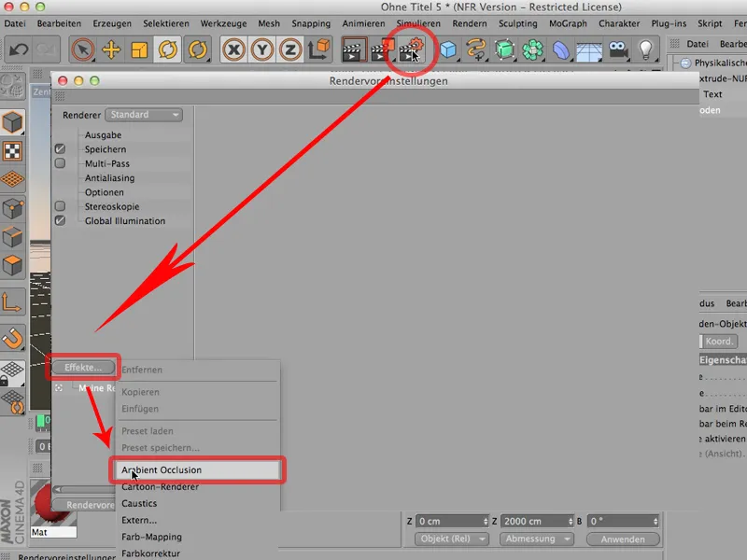Click the Effekte... button
747x560 pixels.
83,367
